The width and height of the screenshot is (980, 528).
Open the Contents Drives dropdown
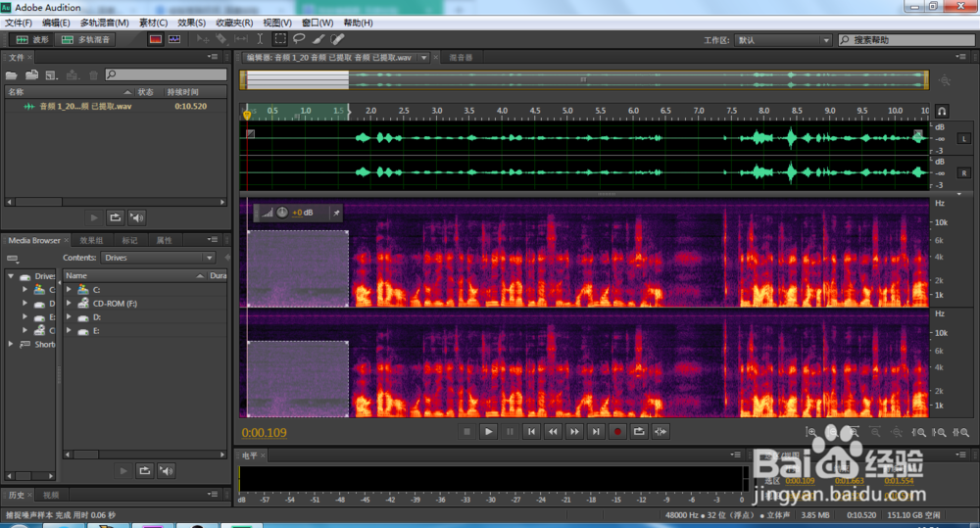click(x=158, y=258)
